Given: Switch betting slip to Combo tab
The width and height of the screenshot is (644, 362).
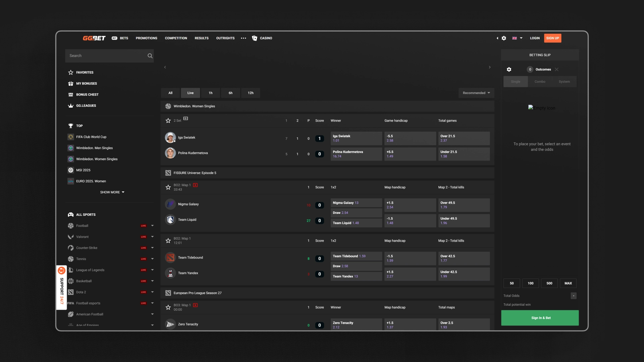Looking at the screenshot, I should click(540, 82).
